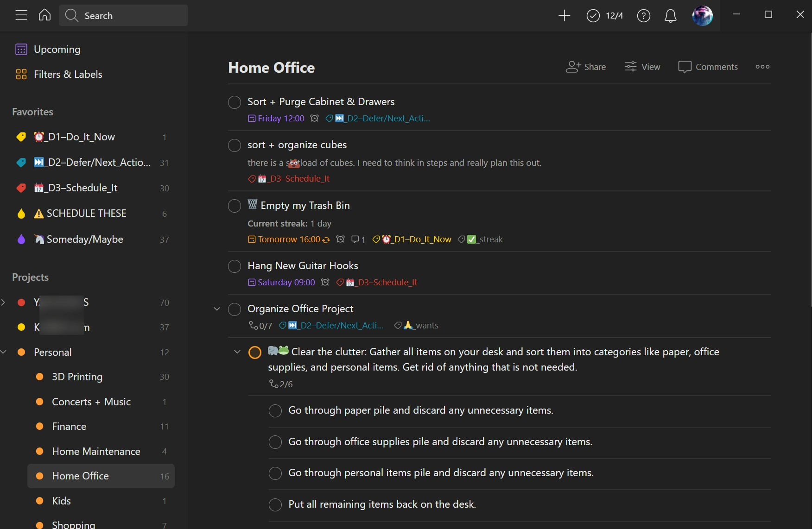The height and width of the screenshot is (529, 812).
Task: Check off Go through personal items pile subtask
Action: pyautogui.click(x=275, y=473)
